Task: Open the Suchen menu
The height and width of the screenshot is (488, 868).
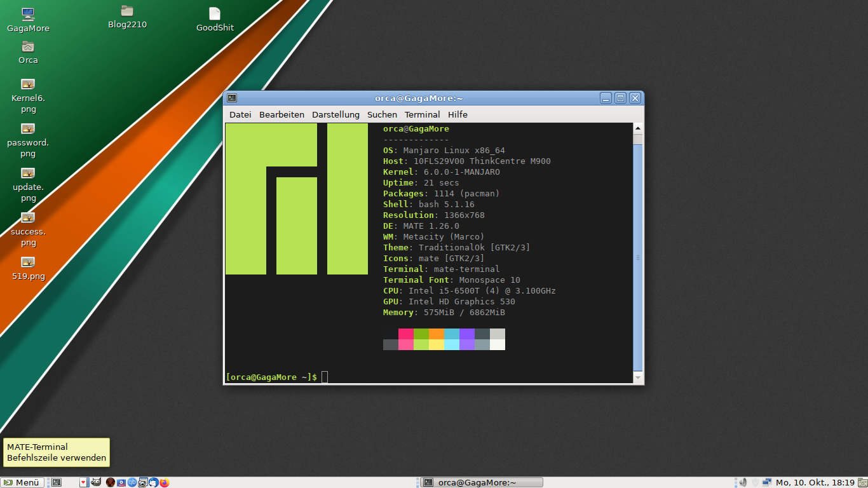Action: [382, 114]
